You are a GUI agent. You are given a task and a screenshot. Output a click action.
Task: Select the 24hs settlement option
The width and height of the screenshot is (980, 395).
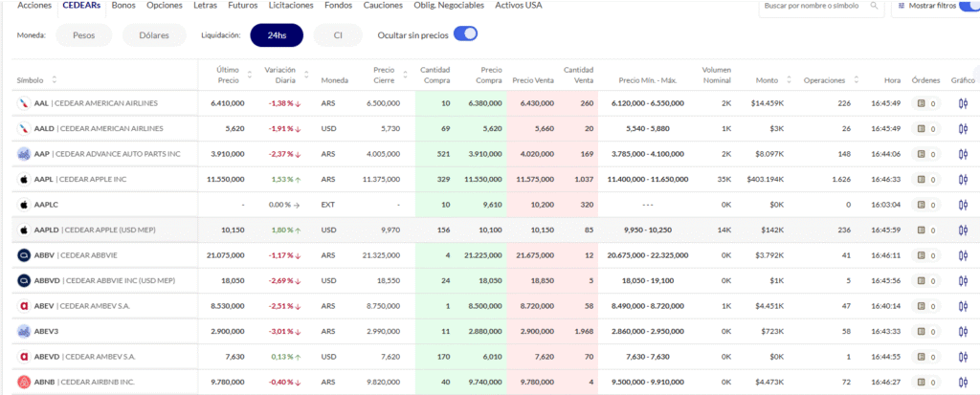[277, 35]
